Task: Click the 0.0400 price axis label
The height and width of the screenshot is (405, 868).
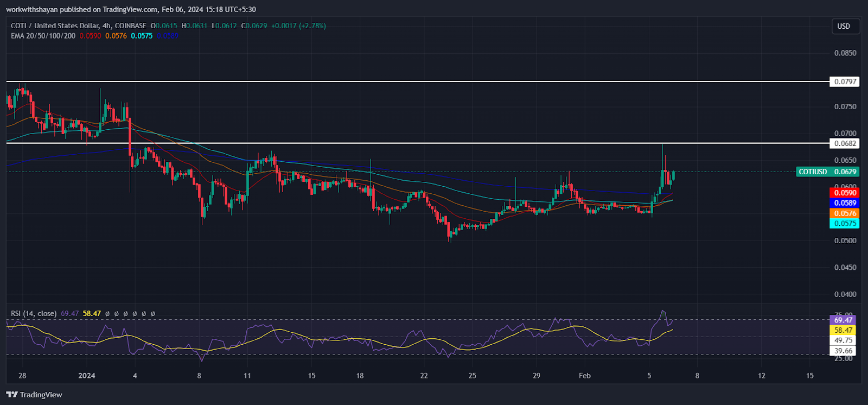Action: 845,294
